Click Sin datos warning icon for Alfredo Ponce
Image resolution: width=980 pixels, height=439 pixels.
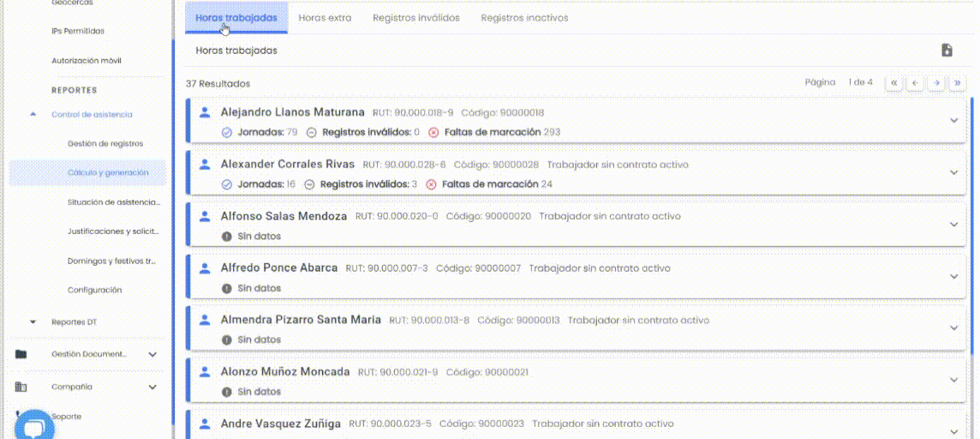coord(227,288)
